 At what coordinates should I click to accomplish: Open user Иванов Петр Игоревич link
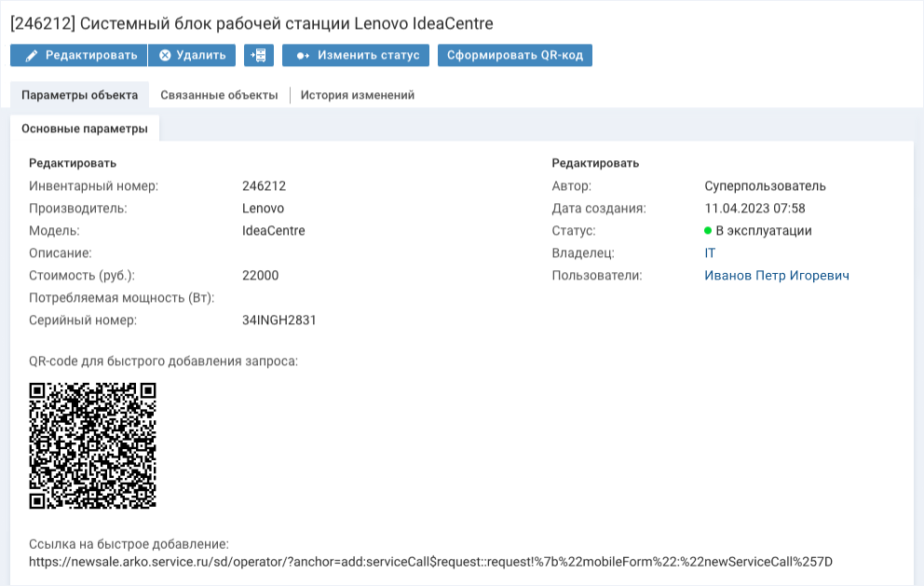coord(777,276)
